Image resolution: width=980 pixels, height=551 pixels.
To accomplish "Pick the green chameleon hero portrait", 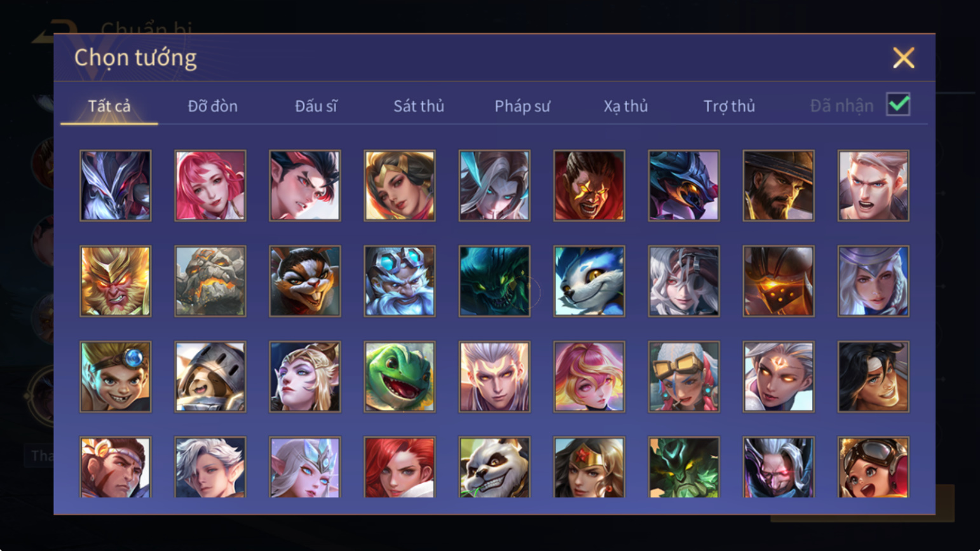I will tap(400, 376).
